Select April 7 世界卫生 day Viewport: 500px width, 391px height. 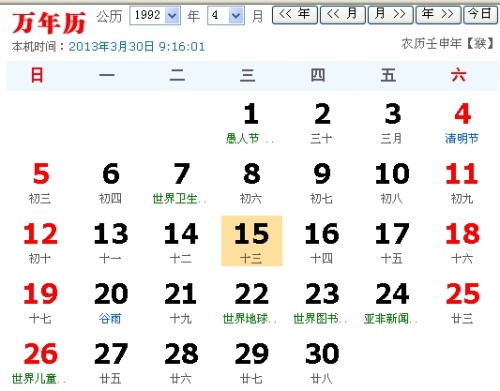coord(181,183)
